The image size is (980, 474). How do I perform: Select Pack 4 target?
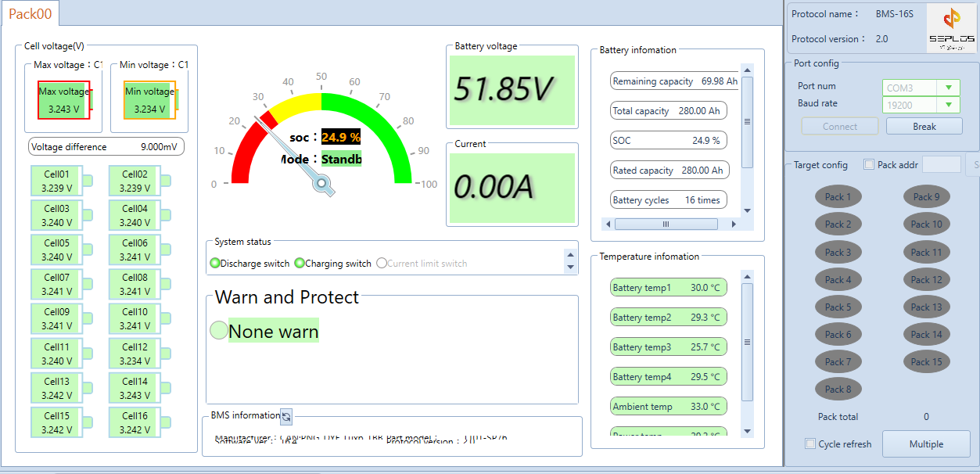click(838, 279)
